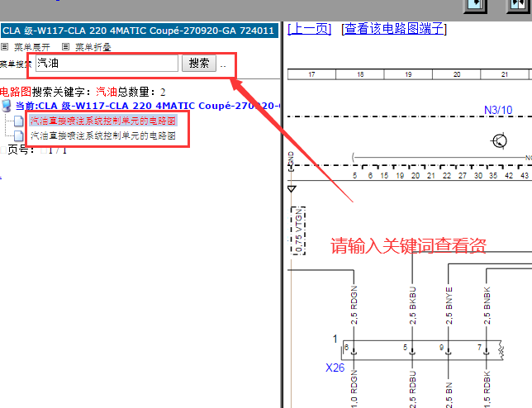532x408 pixels.
Task: Open the 上一页 previous page link
Action: pos(309,29)
